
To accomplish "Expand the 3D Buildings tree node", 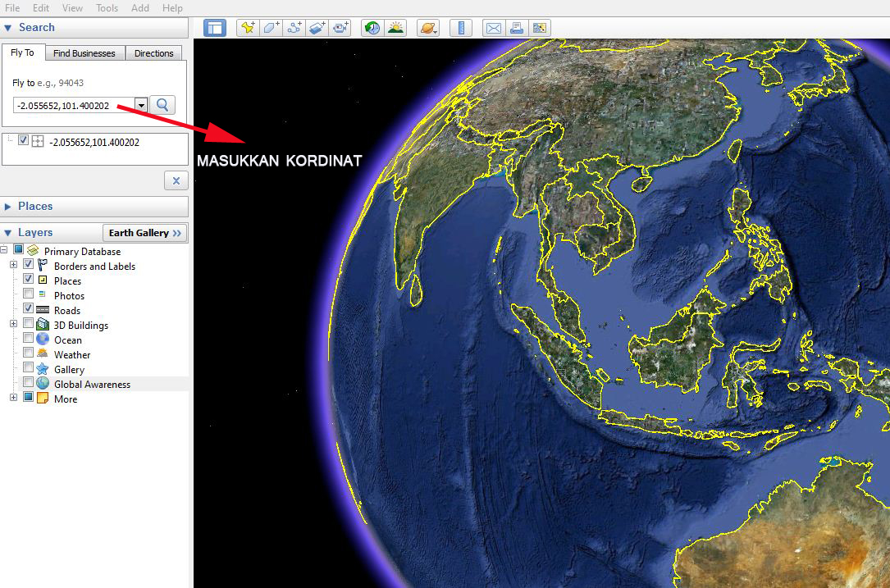I will click(14, 323).
